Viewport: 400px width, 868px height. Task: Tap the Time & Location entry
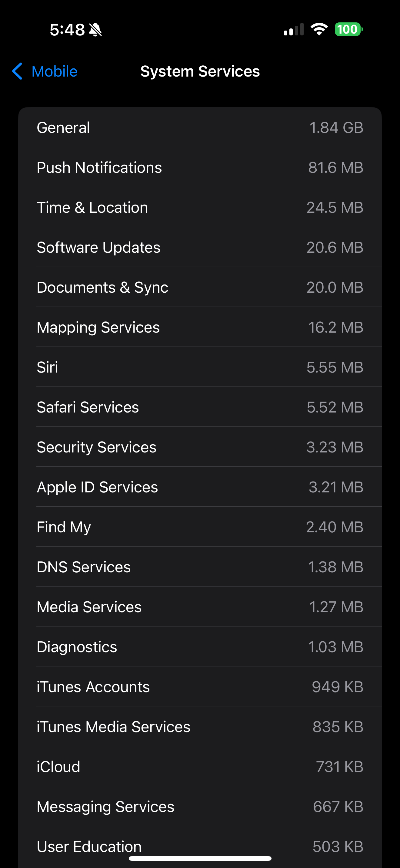pos(200,208)
